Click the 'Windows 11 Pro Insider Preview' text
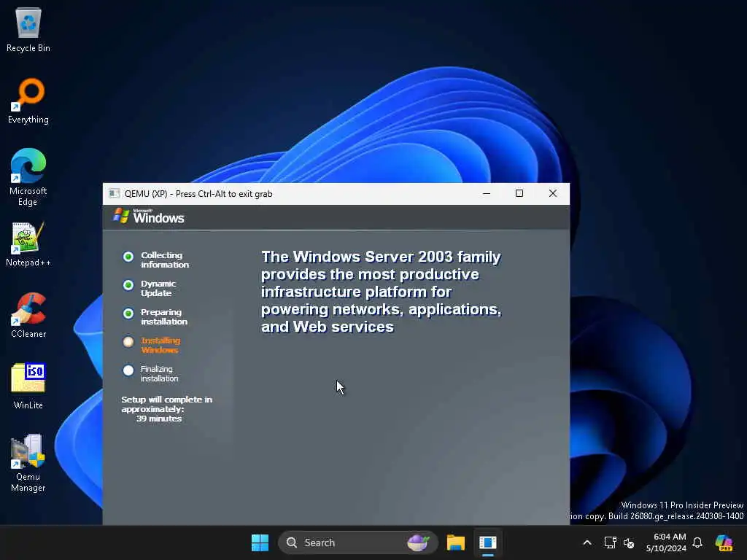The height and width of the screenshot is (560, 747). pos(682,505)
